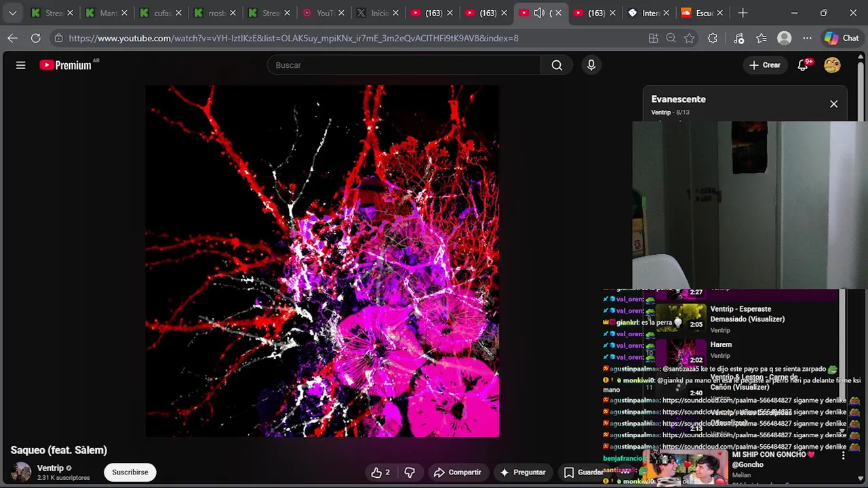Play Harem from the playlist
868x488 pixels.
[721, 344]
